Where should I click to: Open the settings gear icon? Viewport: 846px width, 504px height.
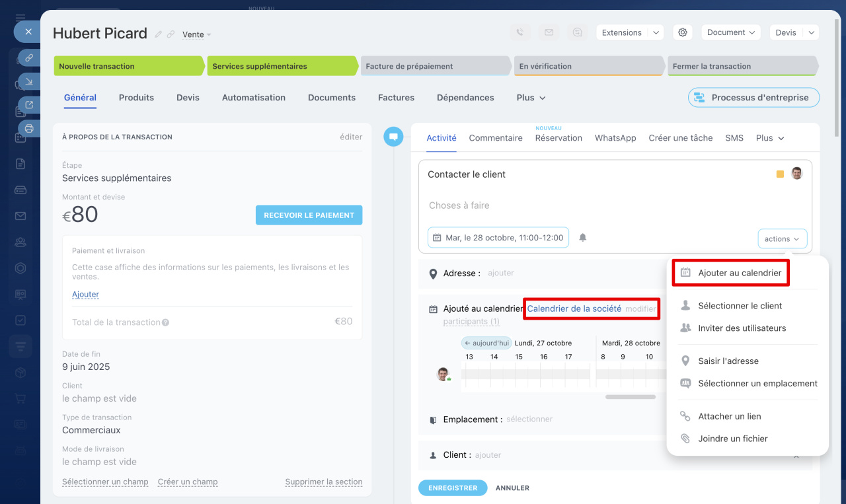click(683, 32)
